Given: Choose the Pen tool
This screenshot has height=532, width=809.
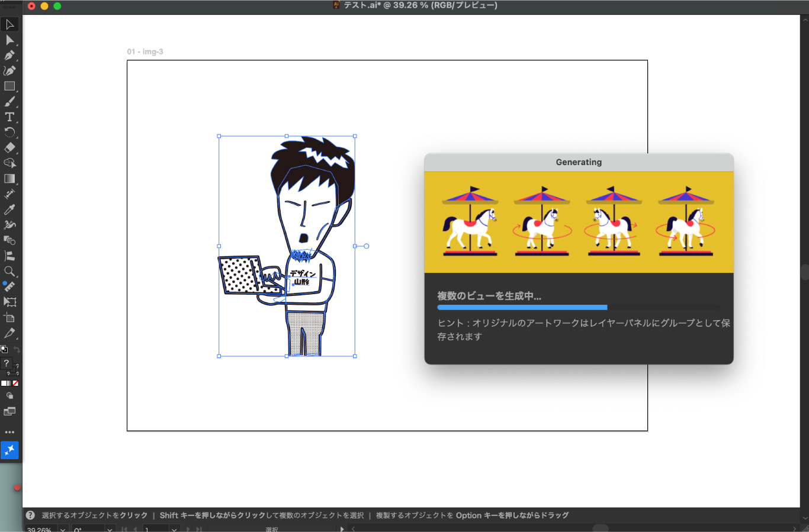Looking at the screenshot, I should point(9,56).
